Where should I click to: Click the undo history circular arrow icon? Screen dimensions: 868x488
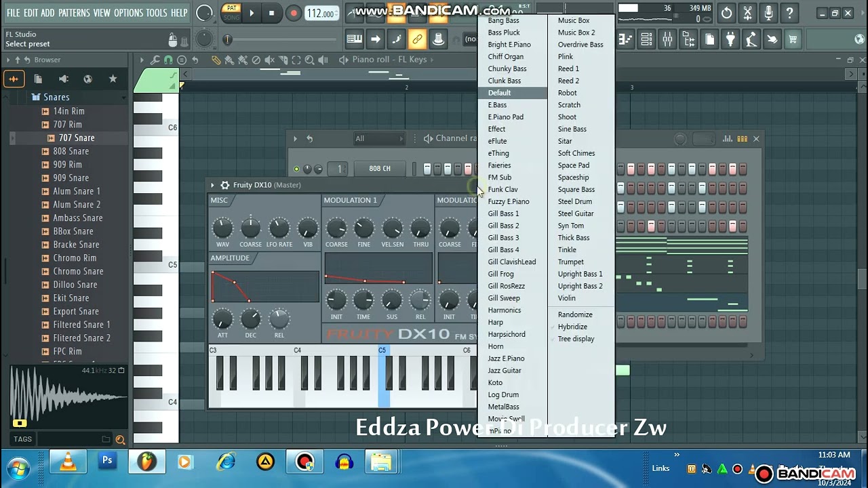click(x=726, y=13)
